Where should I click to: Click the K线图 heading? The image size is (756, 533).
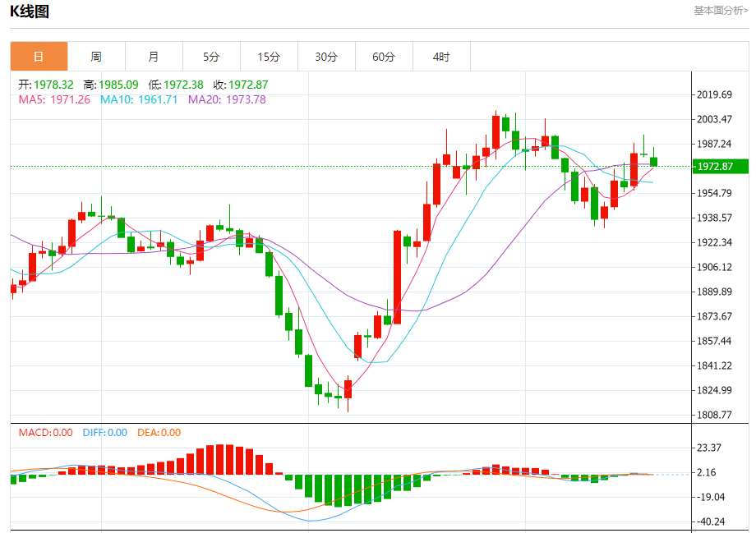[30, 11]
